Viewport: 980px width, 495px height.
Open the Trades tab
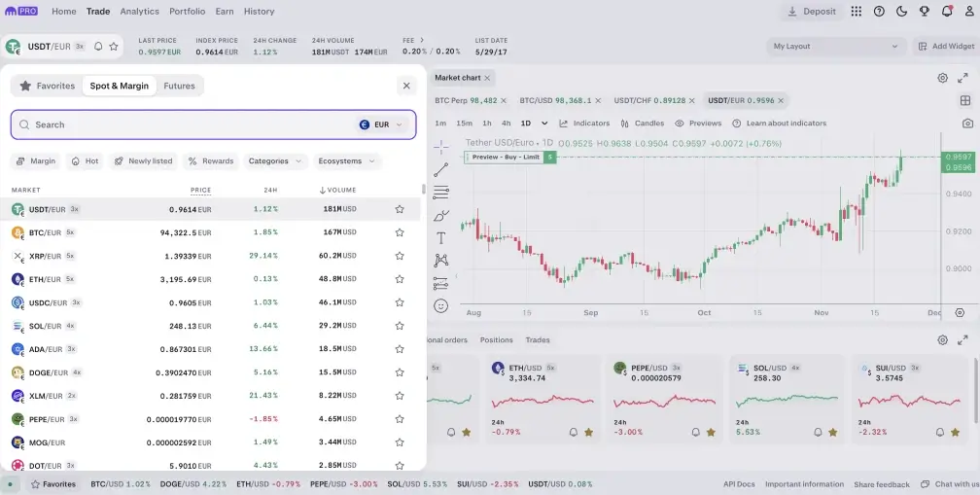click(538, 340)
